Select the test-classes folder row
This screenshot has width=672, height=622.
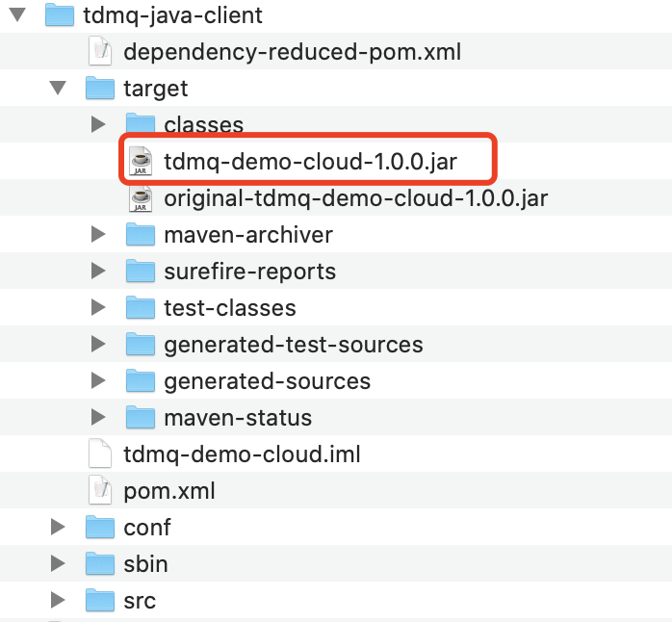click(336, 307)
